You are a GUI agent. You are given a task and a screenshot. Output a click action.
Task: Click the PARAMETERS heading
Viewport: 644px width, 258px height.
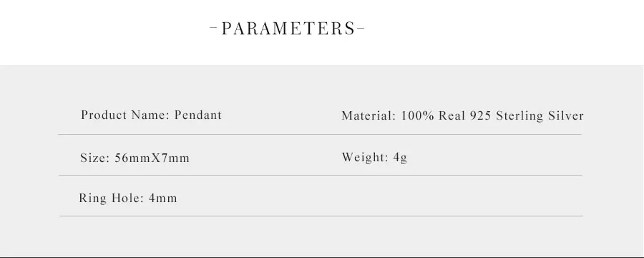[x=287, y=29]
